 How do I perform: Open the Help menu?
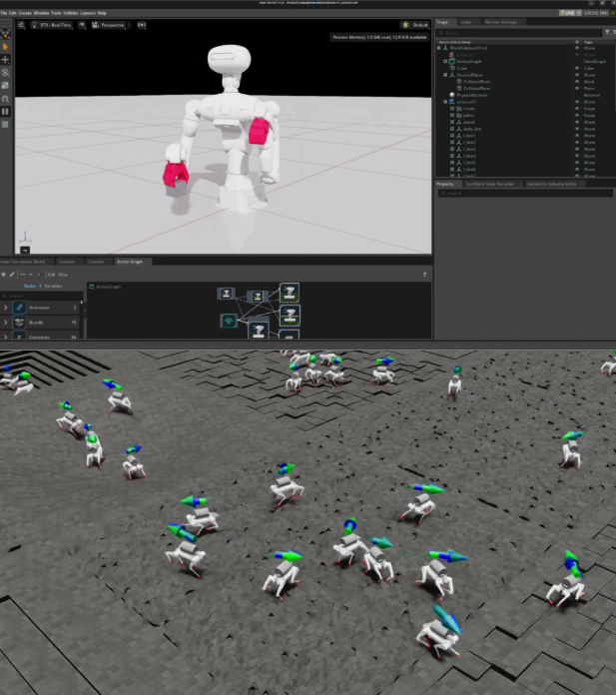102,13
